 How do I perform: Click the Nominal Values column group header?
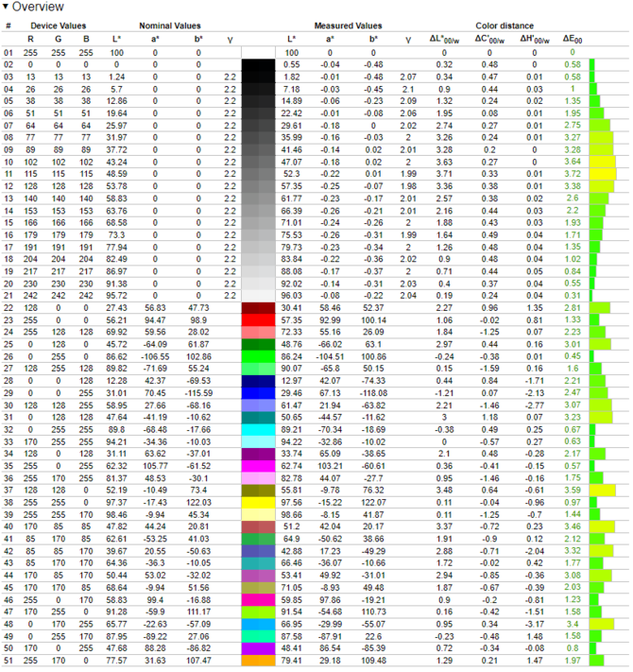coord(170,26)
